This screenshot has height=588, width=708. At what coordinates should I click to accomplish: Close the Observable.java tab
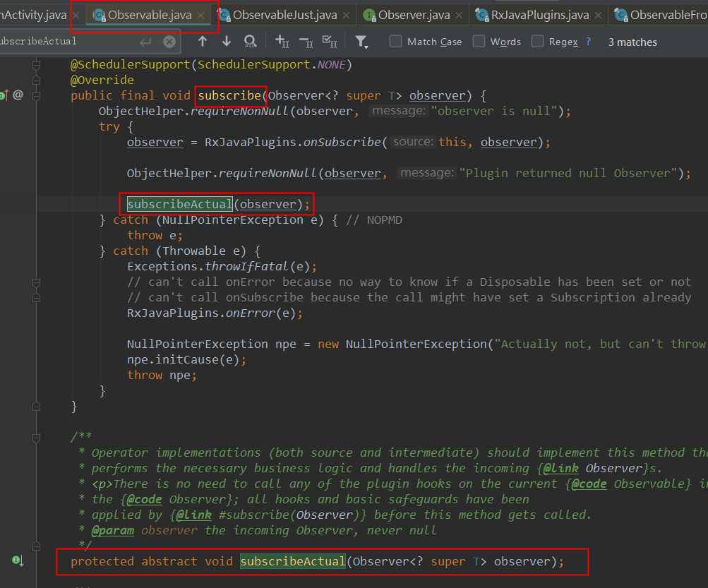pos(201,16)
